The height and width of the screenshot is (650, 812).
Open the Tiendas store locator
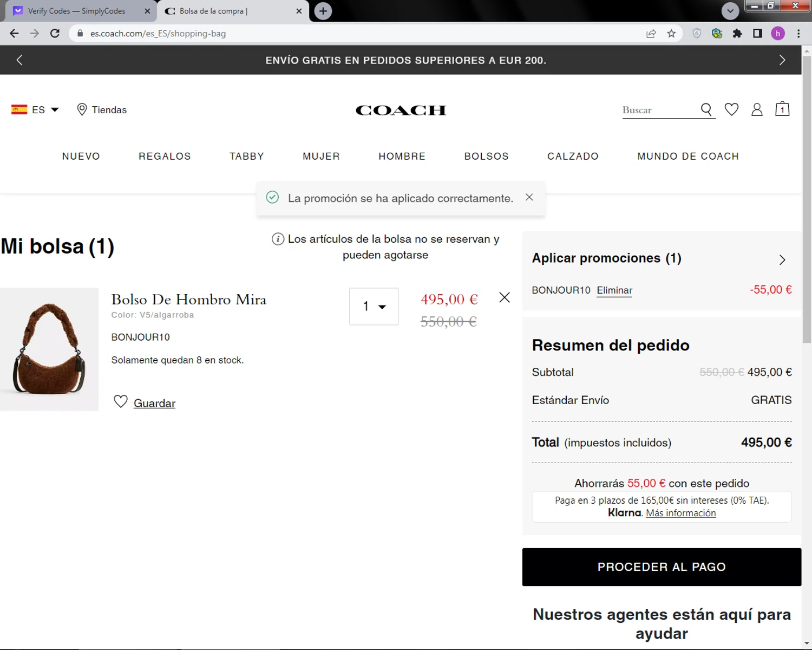tap(102, 110)
